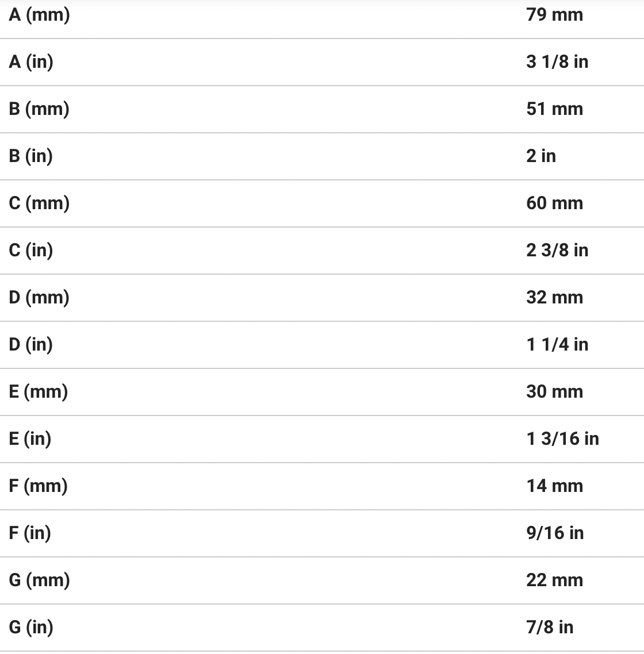
Task: Click the "D (mm)" row label
Action: [x=39, y=297]
